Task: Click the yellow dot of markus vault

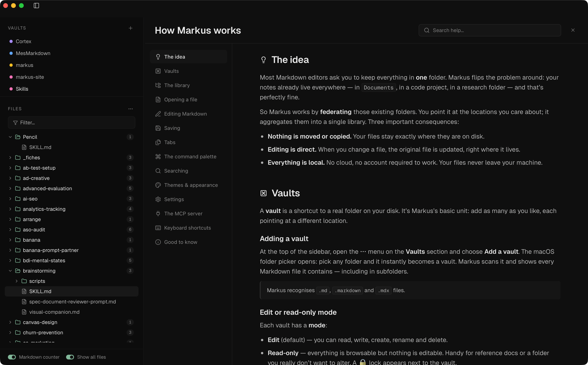Action: tap(11, 65)
